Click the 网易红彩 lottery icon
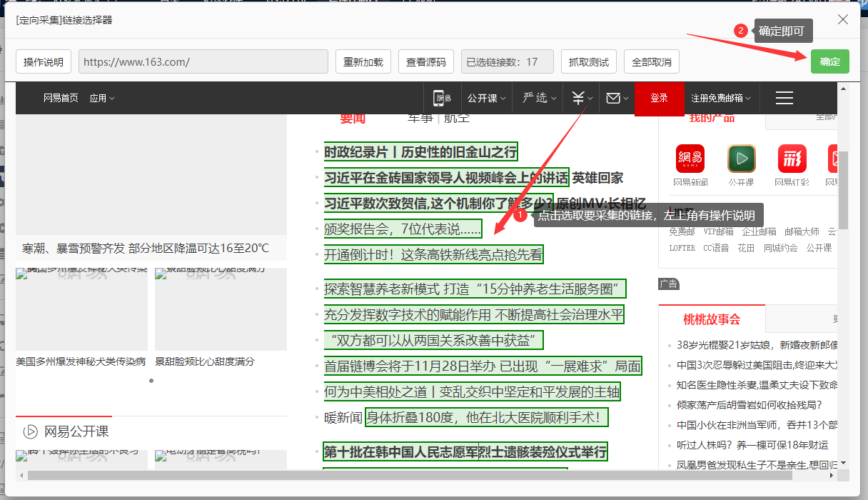 coord(792,159)
